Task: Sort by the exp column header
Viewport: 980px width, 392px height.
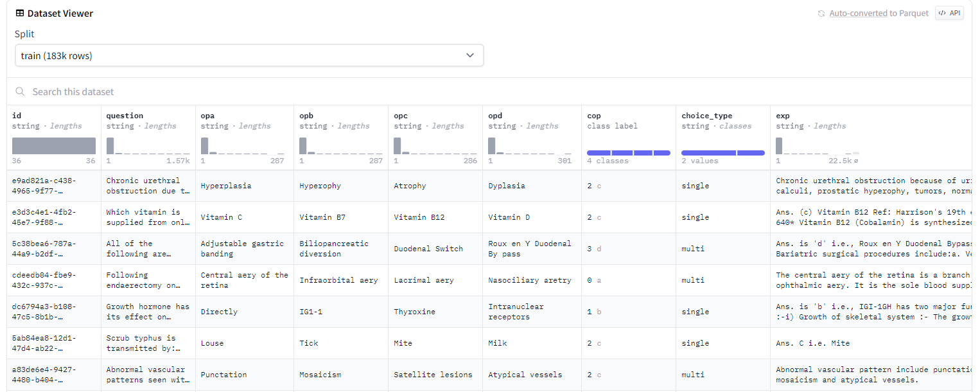Action: pos(783,116)
